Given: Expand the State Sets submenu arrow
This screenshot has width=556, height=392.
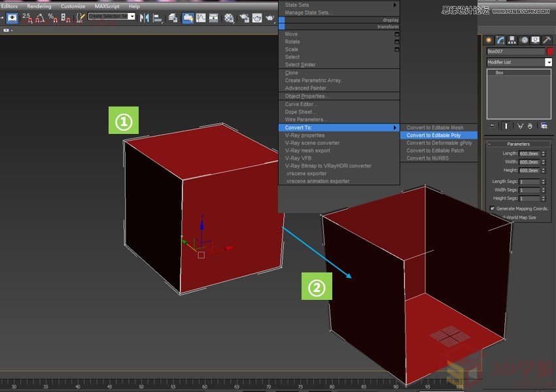Looking at the screenshot, I should coord(394,5).
